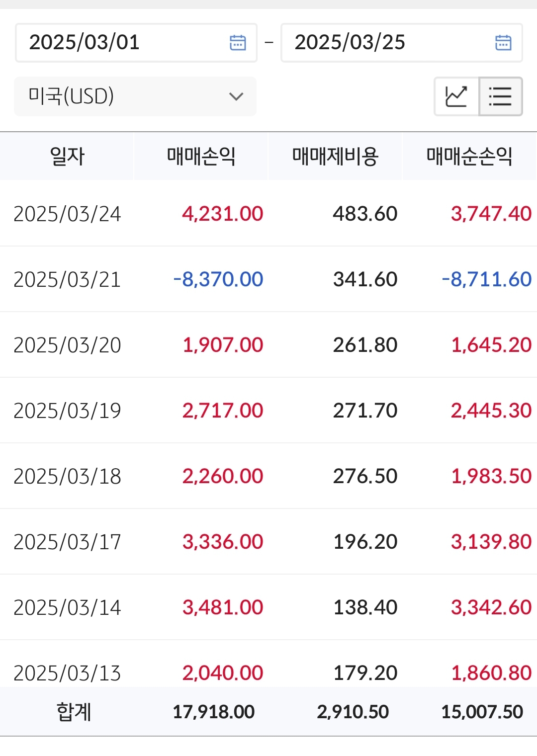Click the net profit 1,645.20

tap(491, 345)
